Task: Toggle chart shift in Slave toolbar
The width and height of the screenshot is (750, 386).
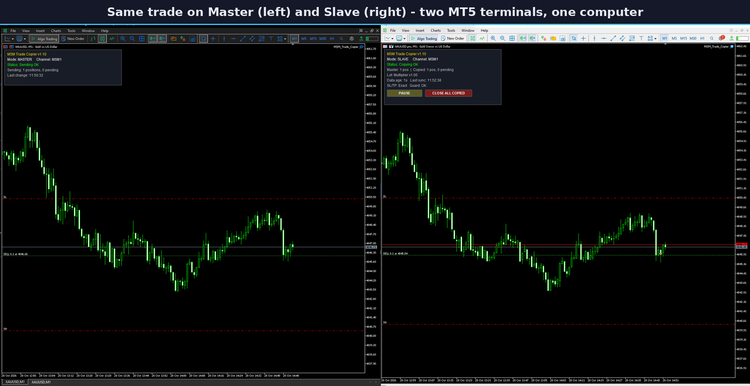Action: [532, 38]
